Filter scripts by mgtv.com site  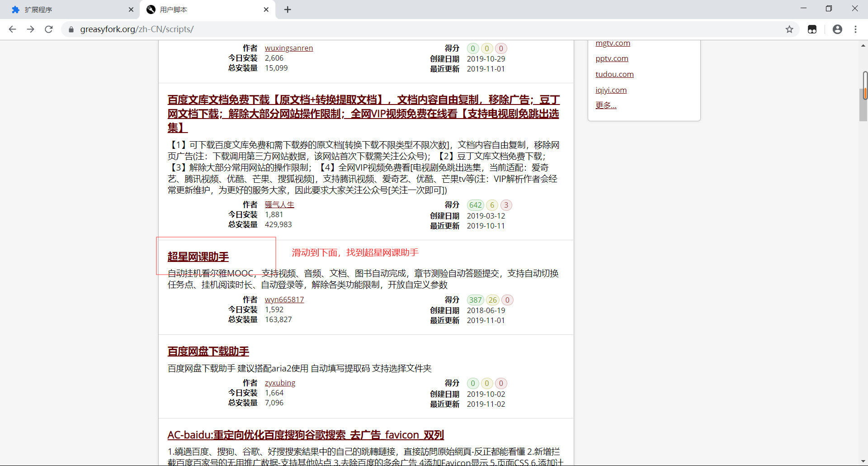(x=613, y=43)
